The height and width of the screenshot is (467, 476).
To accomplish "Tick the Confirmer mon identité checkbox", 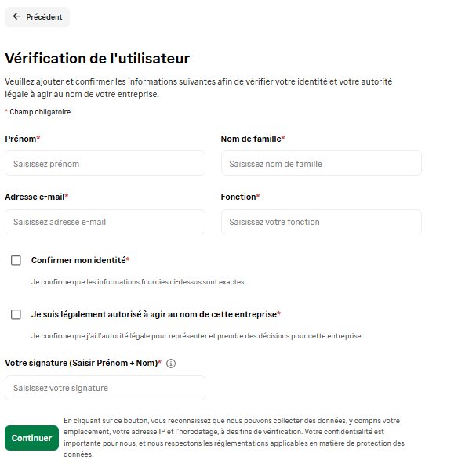I will 16,260.
